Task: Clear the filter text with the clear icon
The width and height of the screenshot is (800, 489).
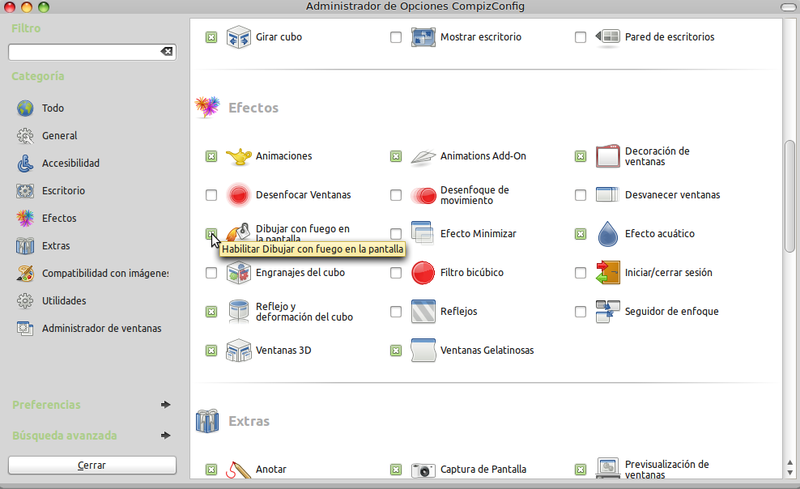Action: [167, 51]
